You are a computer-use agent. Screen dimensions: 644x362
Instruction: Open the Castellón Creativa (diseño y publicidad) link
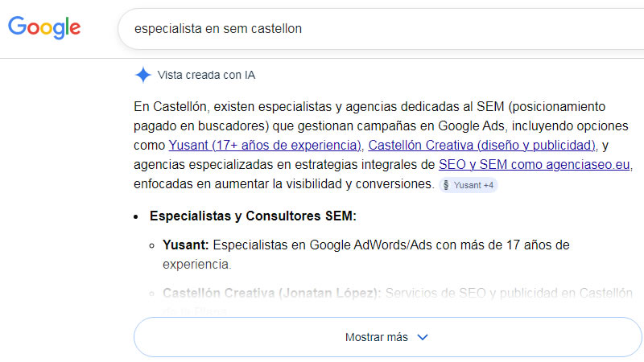pyautogui.click(x=481, y=146)
